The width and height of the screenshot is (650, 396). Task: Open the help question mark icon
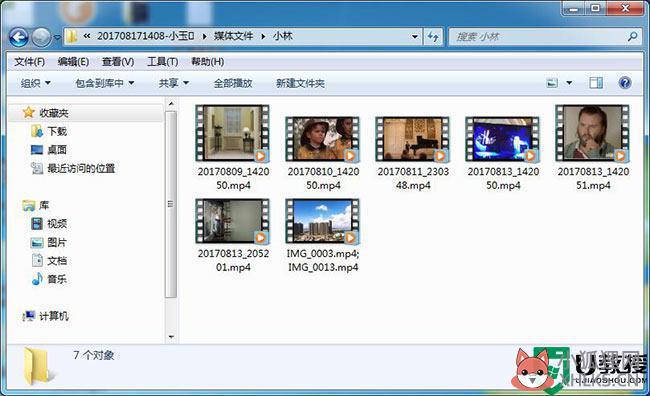click(625, 83)
